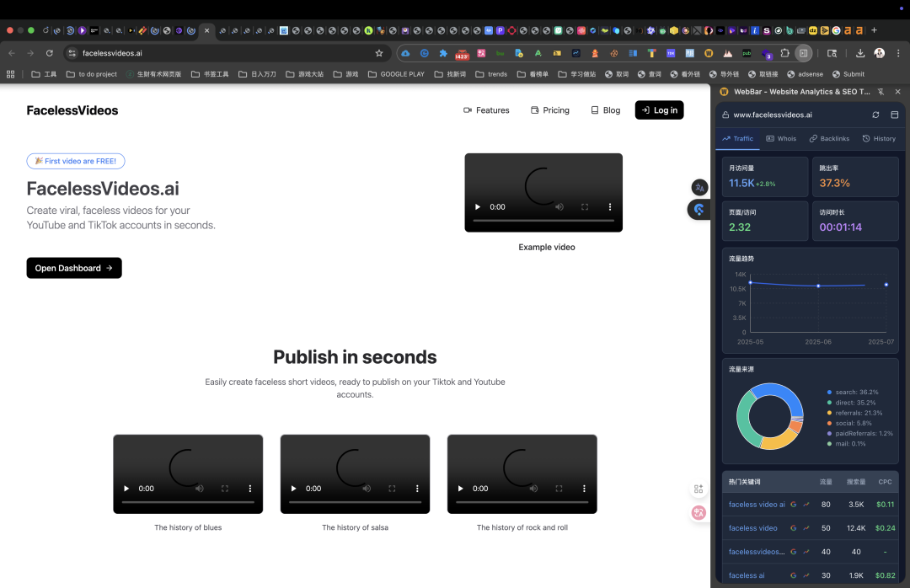Click the Log in button
Screen dimensions: 910x588
tap(659, 110)
